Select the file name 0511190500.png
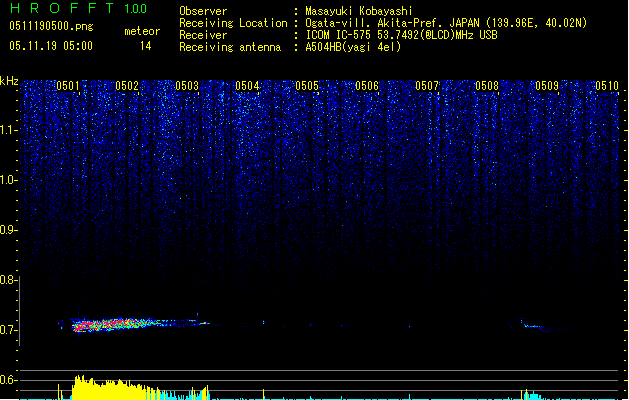 (x=51, y=26)
